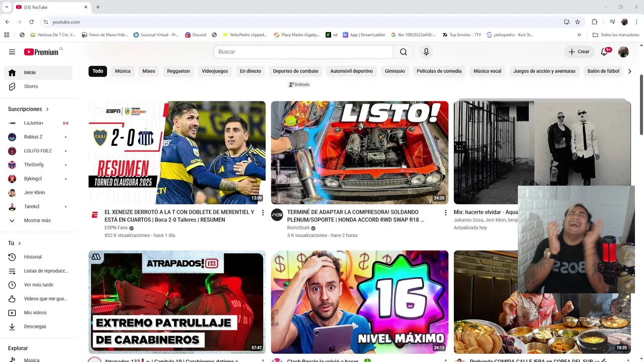The width and height of the screenshot is (644, 362).
Task: Click the Buscar search field
Action: (x=303, y=52)
